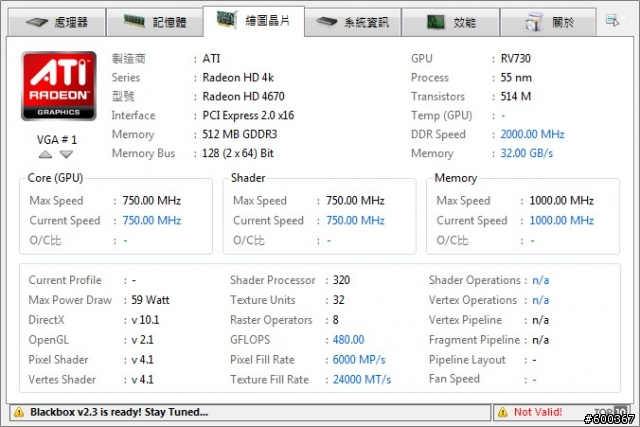Click the Shader Operations n/a value
This screenshot has width=640, height=427.
click(540, 280)
